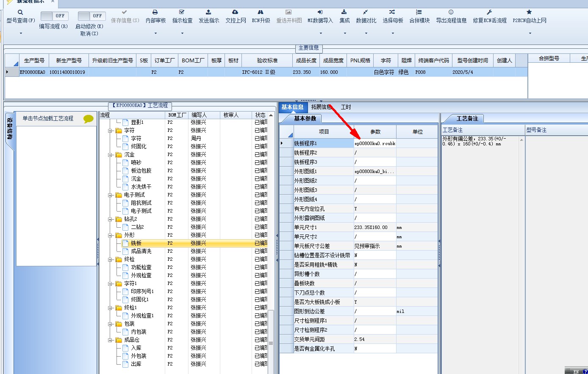
Task: Click the 字符 folder icon in tree
Action: pos(119,131)
